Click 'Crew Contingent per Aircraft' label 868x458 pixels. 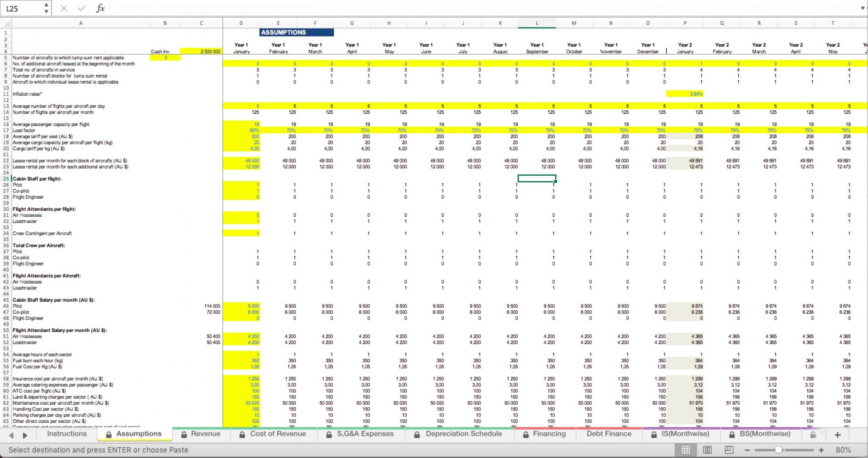click(42, 234)
